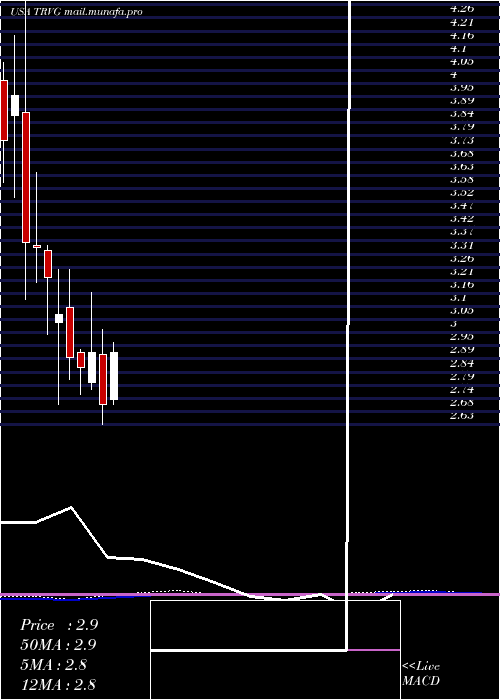Click the 'USA TRVG mail.munafa.pro' chart title
Viewport: 500px width, 700px height.
click(76, 12)
